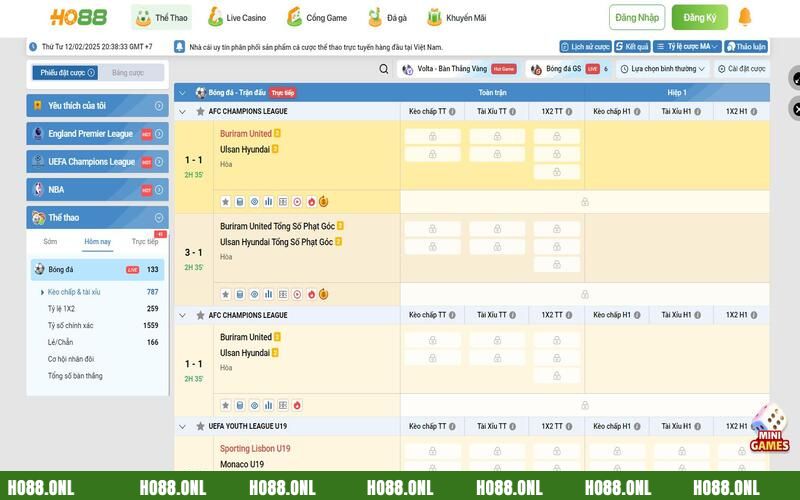Select Cơ hội nhân đôi in sidebar

tap(71, 359)
